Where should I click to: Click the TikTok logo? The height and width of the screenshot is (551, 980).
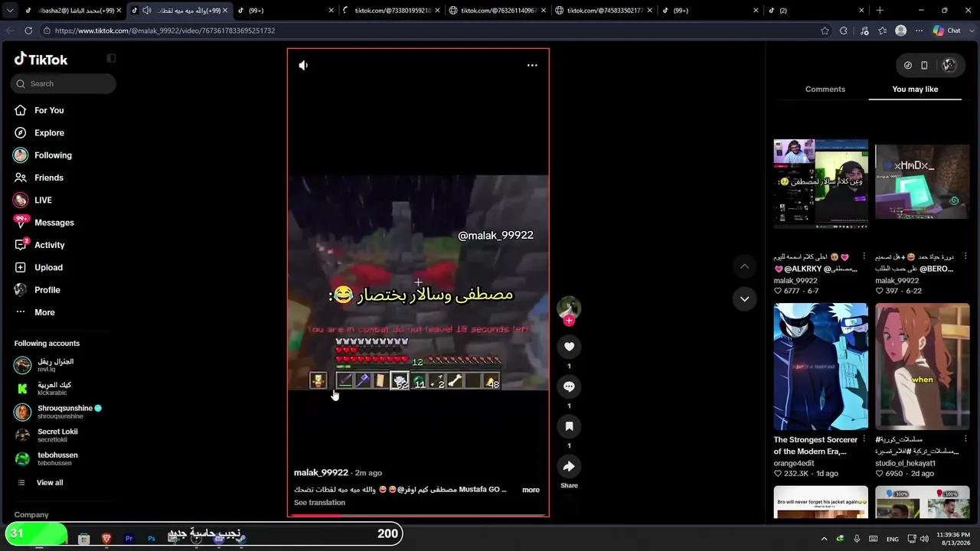pyautogui.click(x=41, y=59)
